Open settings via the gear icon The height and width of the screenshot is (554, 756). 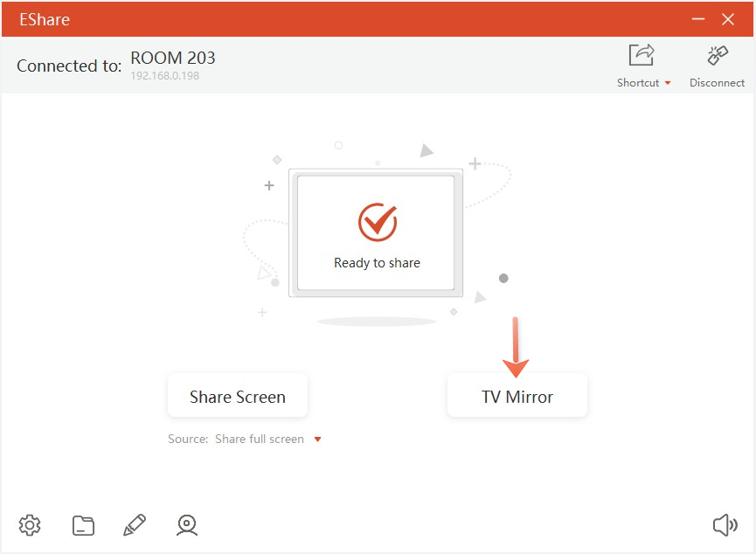tap(30, 525)
